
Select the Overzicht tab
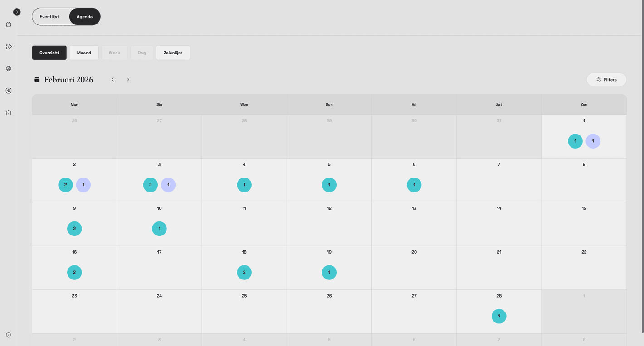click(49, 53)
